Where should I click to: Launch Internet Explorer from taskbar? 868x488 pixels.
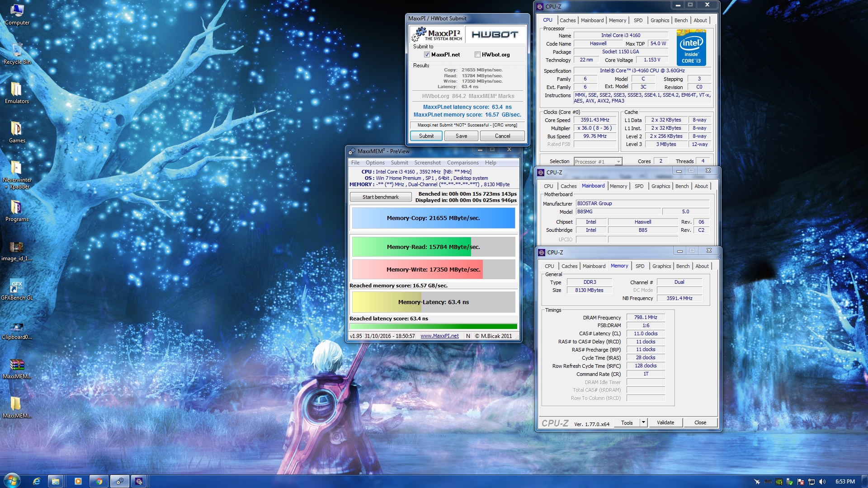point(37,481)
